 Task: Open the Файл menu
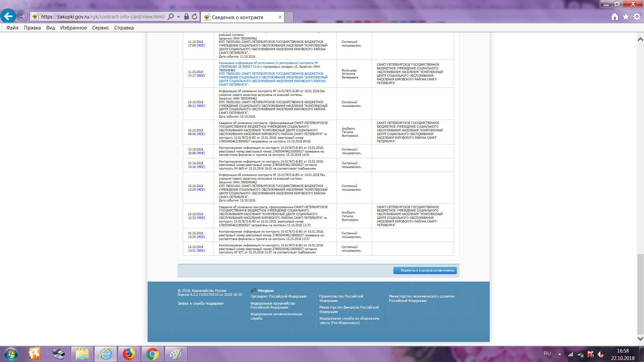point(12,28)
